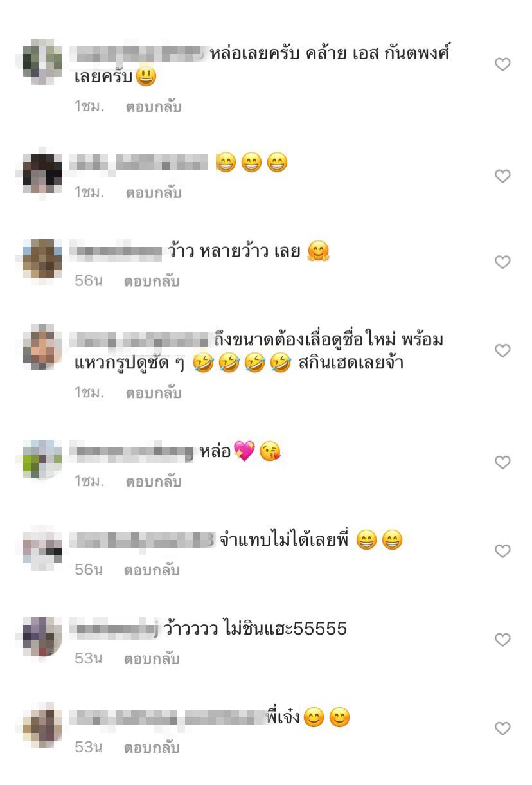Reply to the เอส กันตพงศ์ comment
This screenshot has height=785, width=532.
click(x=154, y=107)
